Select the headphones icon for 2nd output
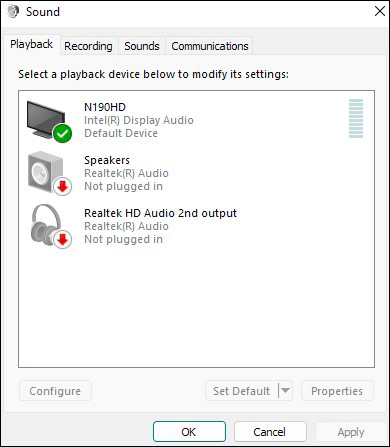Screen dimensions: 390x447 tap(47, 225)
